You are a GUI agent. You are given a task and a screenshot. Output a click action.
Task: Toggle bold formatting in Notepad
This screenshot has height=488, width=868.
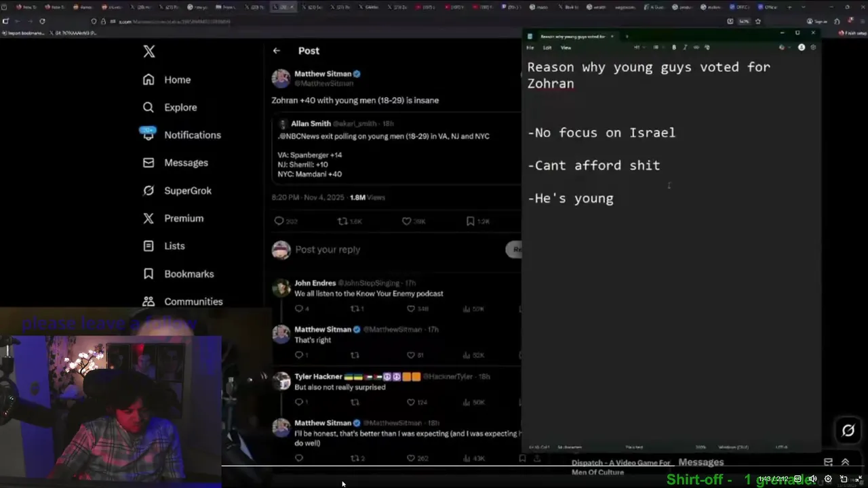673,47
